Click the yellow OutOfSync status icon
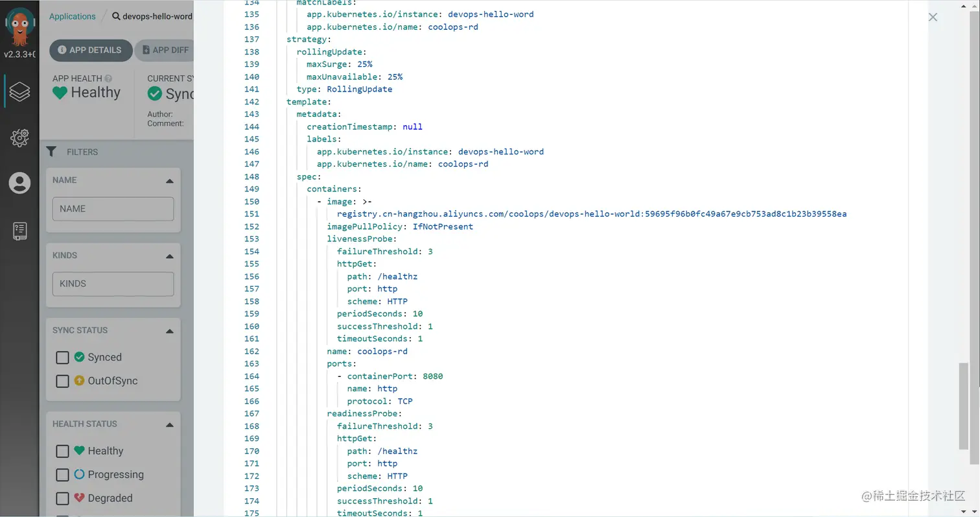The image size is (980, 517). point(80,380)
